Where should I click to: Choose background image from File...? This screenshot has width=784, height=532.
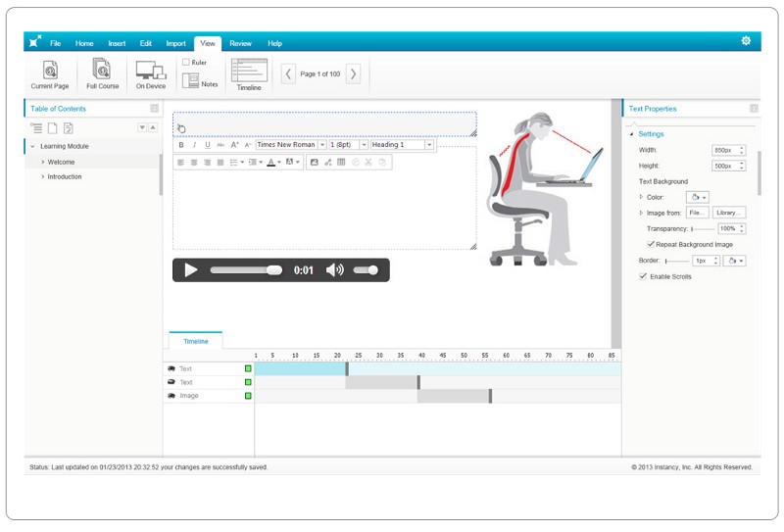pyautogui.click(x=697, y=213)
